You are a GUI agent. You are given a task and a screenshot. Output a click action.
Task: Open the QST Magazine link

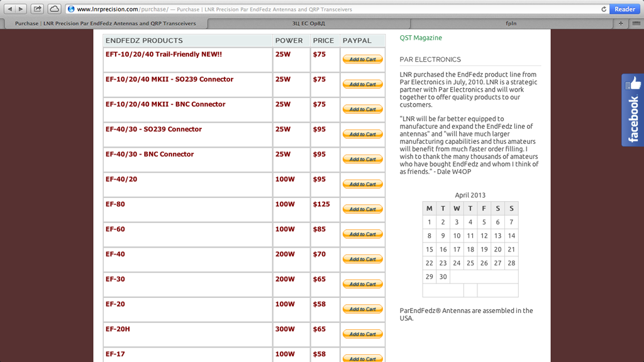[x=421, y=38]
